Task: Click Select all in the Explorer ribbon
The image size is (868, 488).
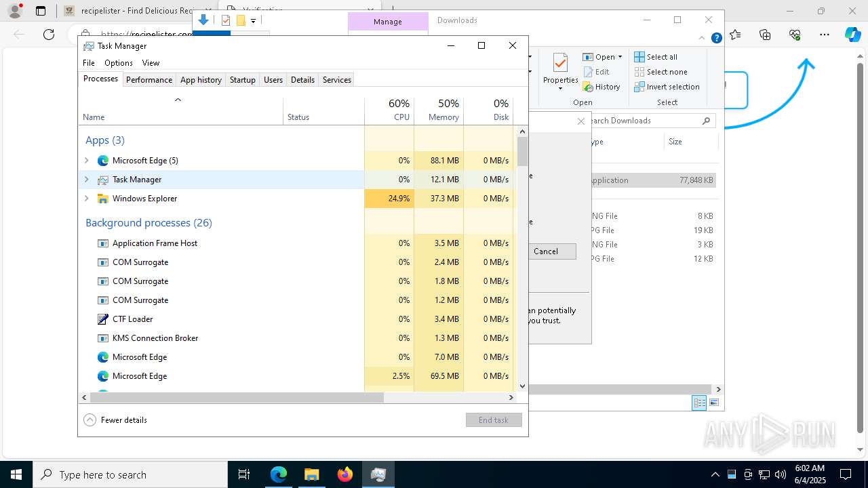Action: (x=656, y=57)
